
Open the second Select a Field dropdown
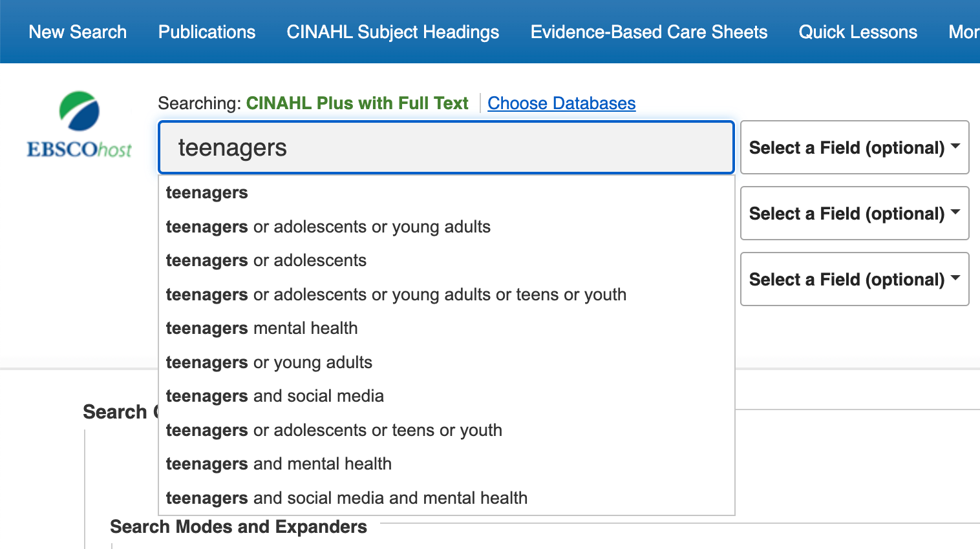854,213
